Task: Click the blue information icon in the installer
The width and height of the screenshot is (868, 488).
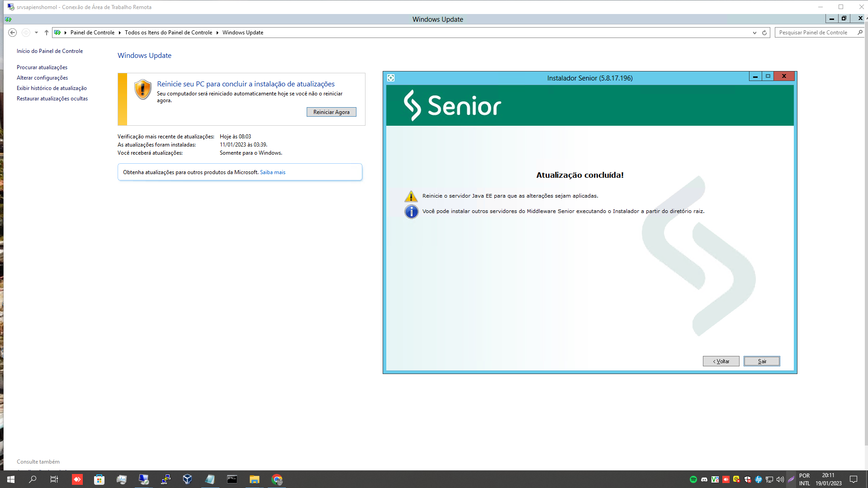Action: pyautogui.click(x=411, y=212)
